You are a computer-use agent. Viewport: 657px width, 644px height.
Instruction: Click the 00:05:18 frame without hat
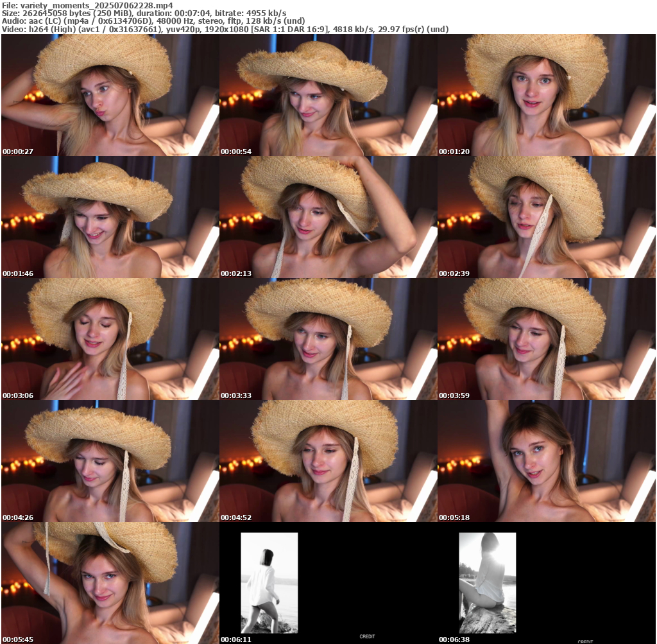point(546,461)
